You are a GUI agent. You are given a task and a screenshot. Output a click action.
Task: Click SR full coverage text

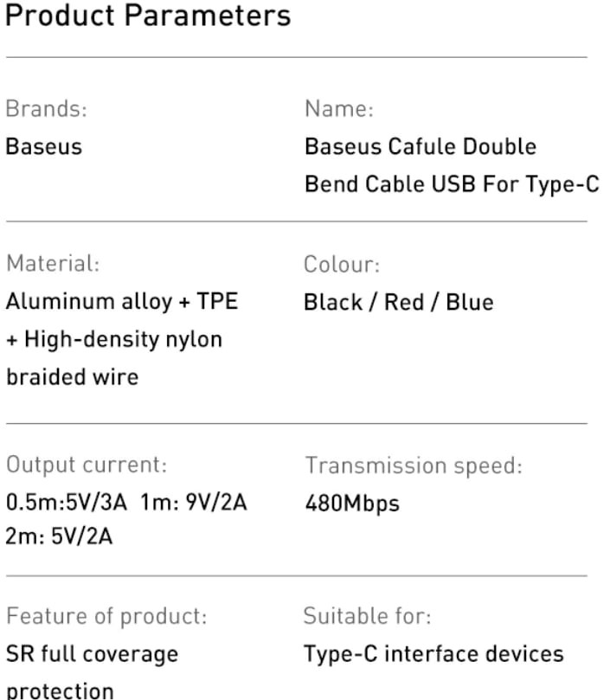92,654
